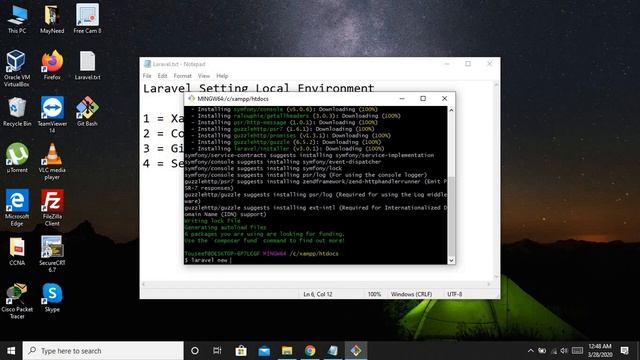Open View menu in Notepad
Viewport: 640px width, 360px height.
[204, 76]
